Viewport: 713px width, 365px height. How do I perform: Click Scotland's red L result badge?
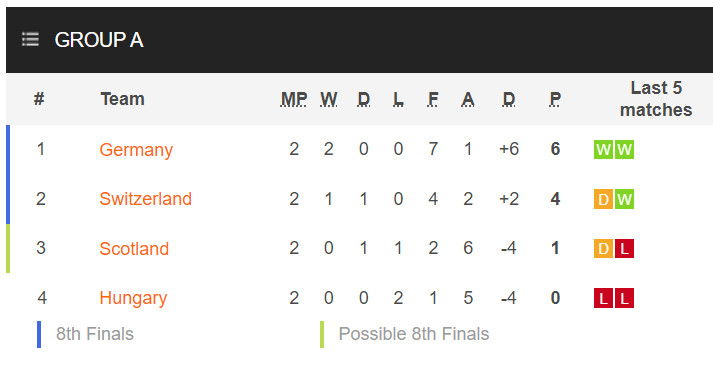tap(624, 249)
